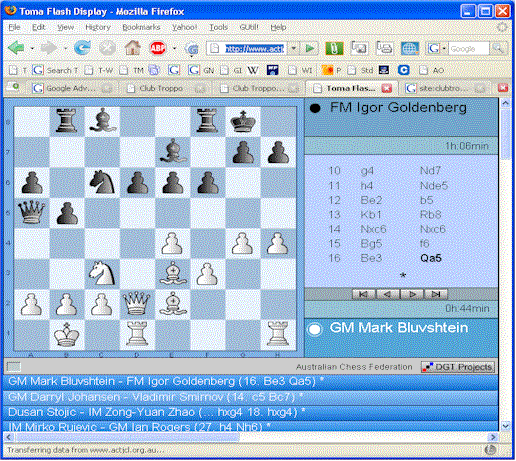516x461 pixels.
Task: Jump to the first move of the game
Action: click(364, 294)
